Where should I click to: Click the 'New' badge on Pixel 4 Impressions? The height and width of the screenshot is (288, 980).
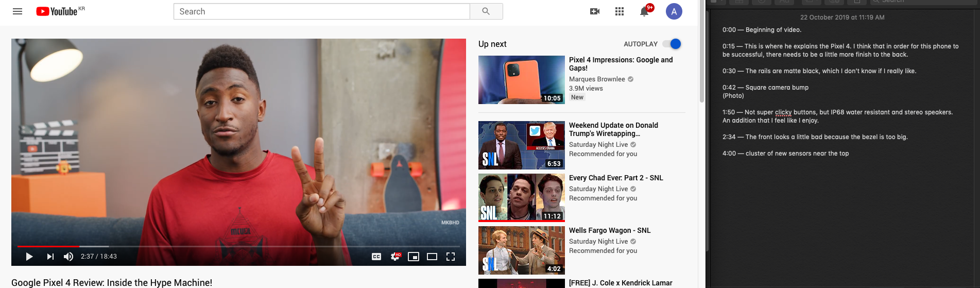pyautogui.click(x=577, y=97)
